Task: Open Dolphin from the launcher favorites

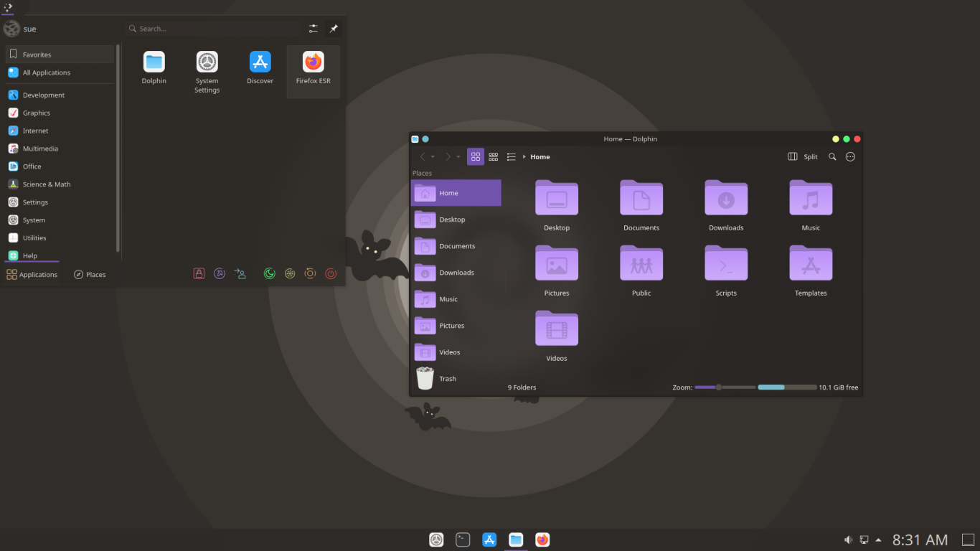Action: click(x=154, y=68)
